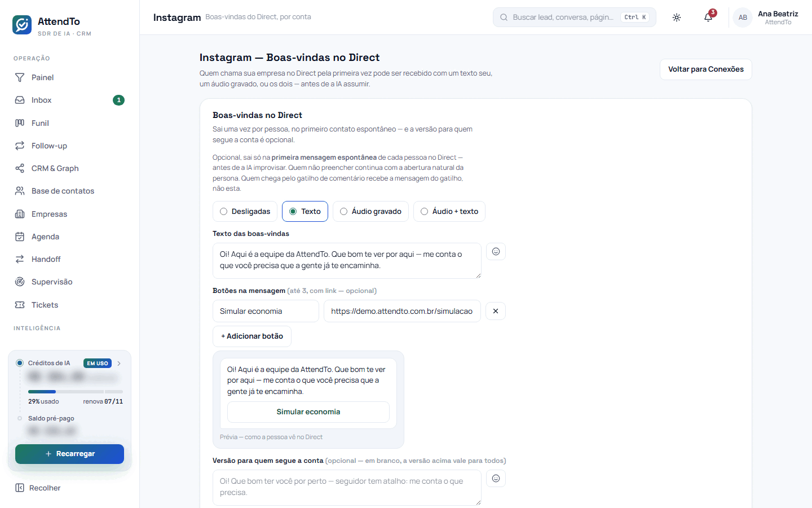Open Tickets via its ticket icon

coord(20,305)
